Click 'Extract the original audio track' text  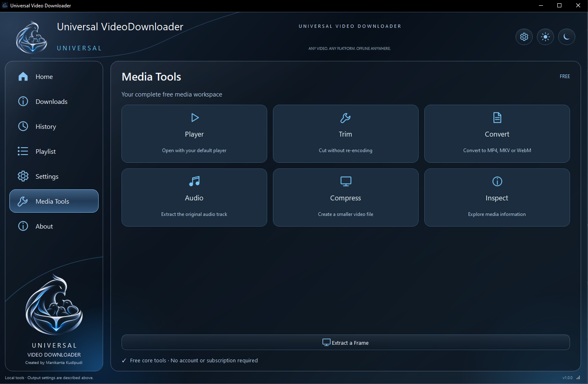(194, 214)
